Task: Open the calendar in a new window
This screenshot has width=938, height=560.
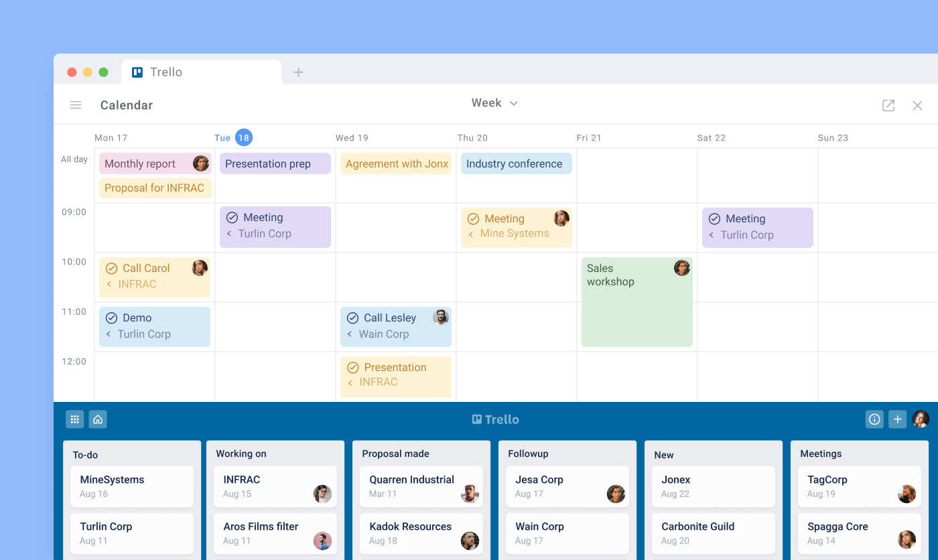Action: pyautogui.click(x=888, y=105)
